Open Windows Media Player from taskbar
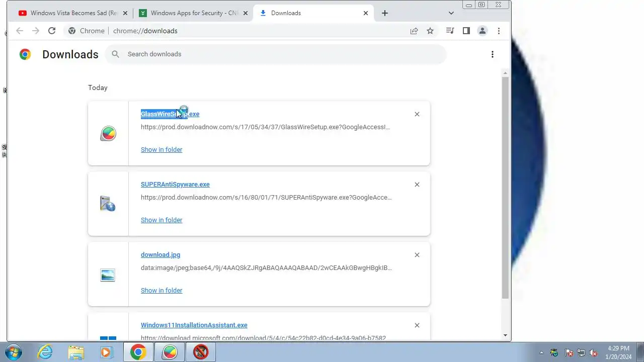 (x=106, y=352)
